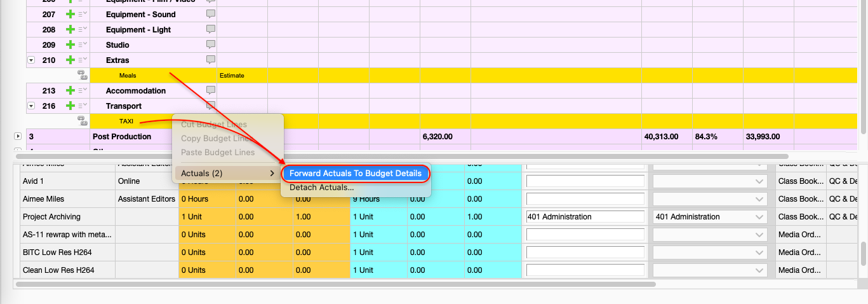This screenshot has width=868, height=304.
Task: Click the green plus icon on row 207
Action: 70,14
